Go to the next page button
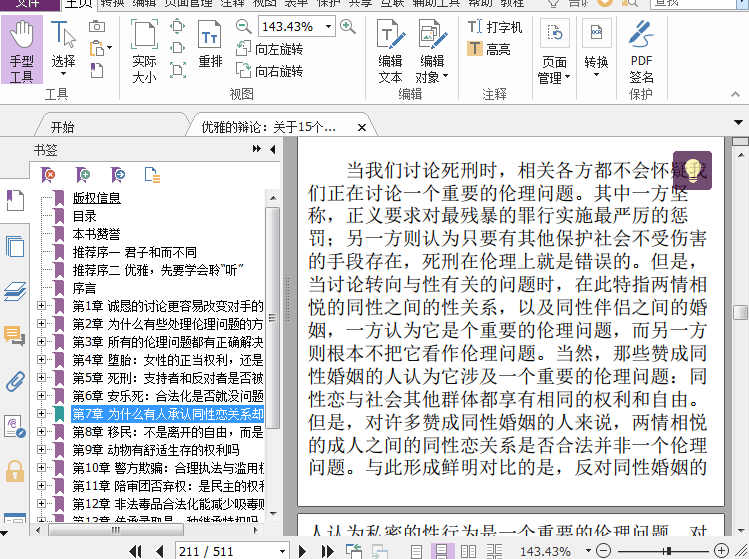Screen dimensions: 749x559 point(302,551)
